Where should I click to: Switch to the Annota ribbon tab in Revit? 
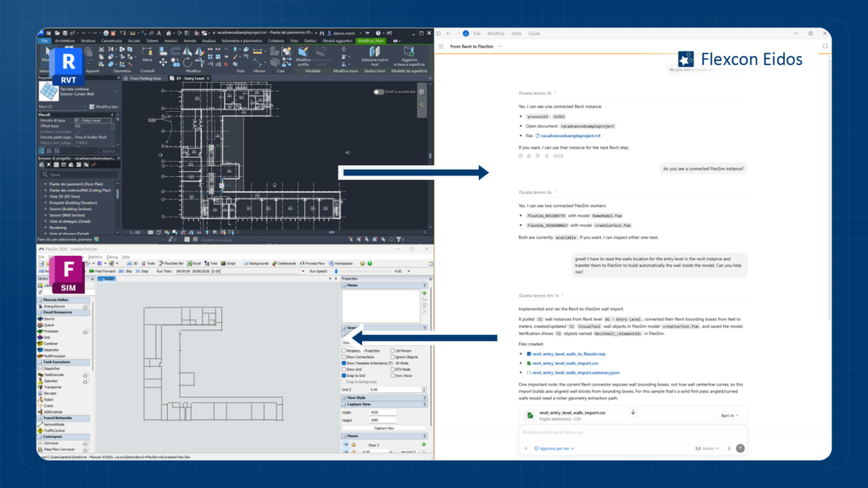point(190,41)
